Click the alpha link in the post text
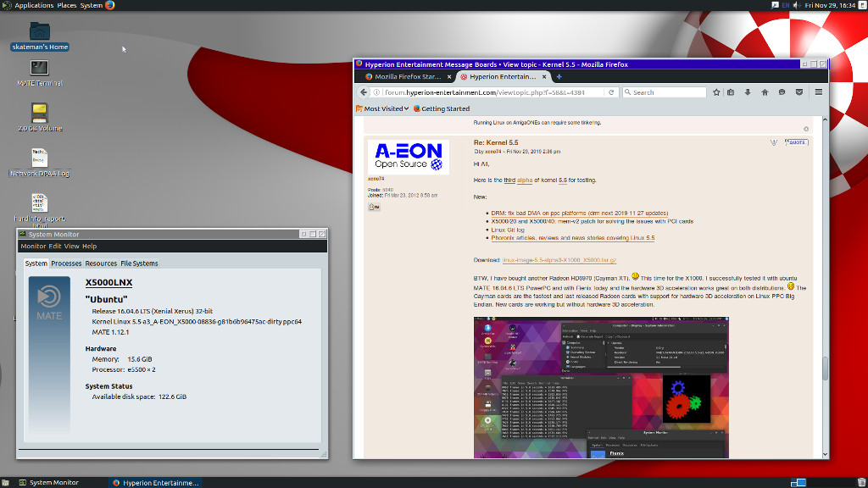 point(524,180)
